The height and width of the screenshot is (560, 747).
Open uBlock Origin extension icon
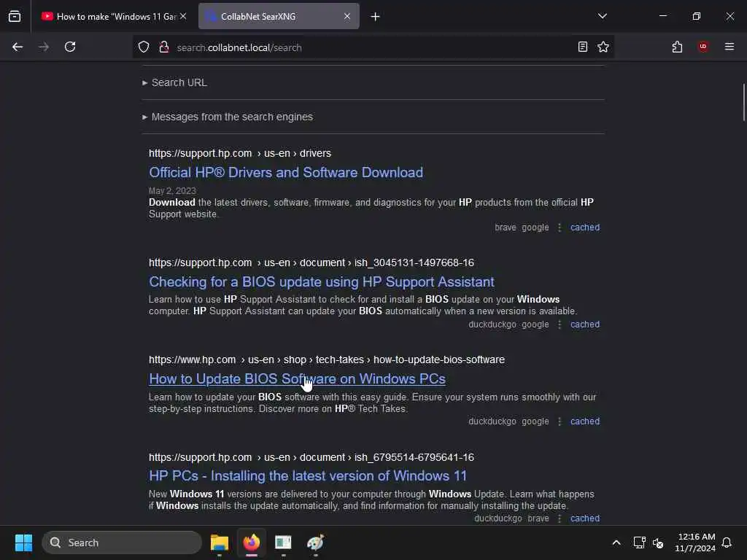(x=703, y=47)
